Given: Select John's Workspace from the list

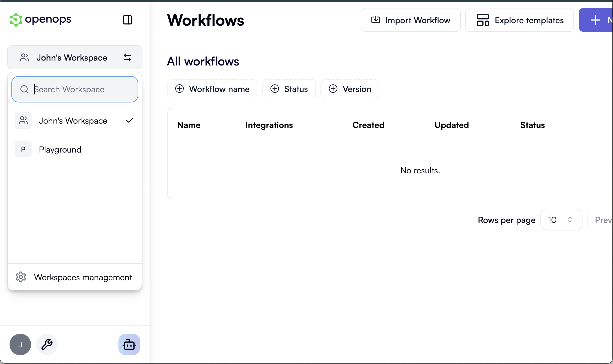Looking at the screenshot, I should [x=73, y=120].
